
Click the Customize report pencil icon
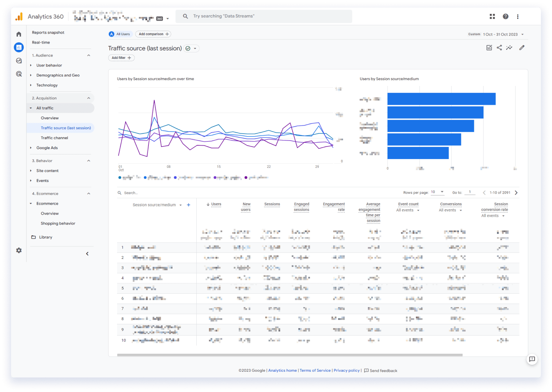[x=522, y=48]
